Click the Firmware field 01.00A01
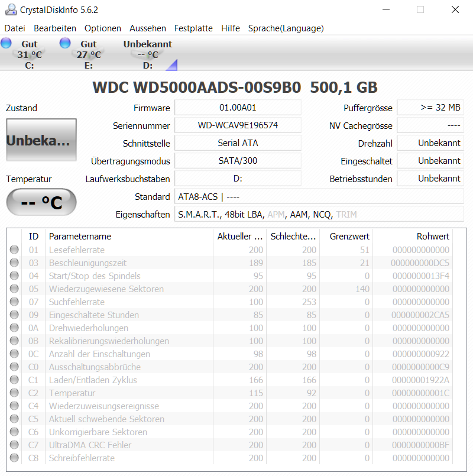The height and width of the screenshot is (476, 473). click(238, 108)
